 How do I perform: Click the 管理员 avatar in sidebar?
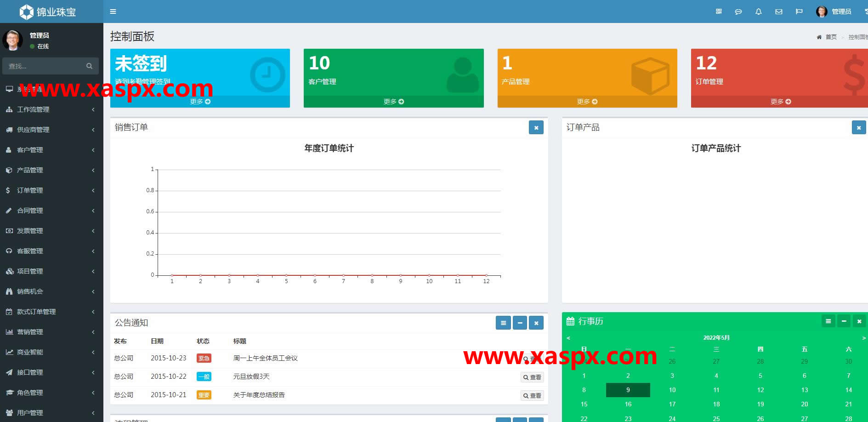pos(12,40)
